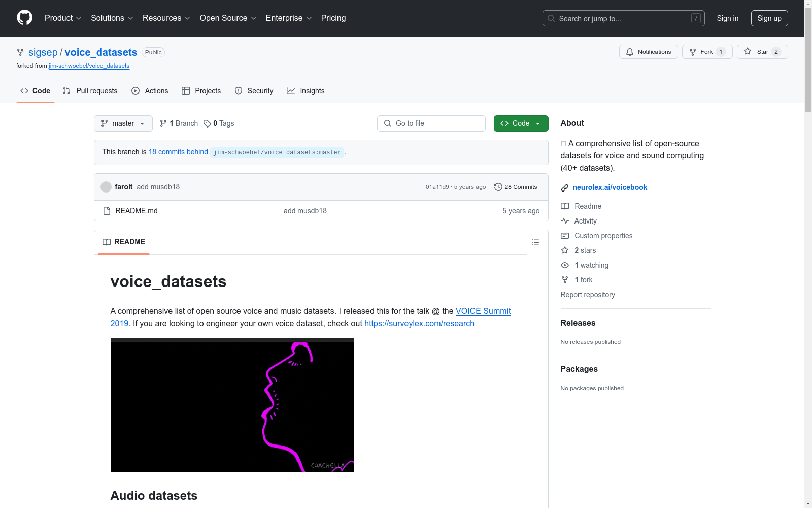Switch to the Code tab

36,91
